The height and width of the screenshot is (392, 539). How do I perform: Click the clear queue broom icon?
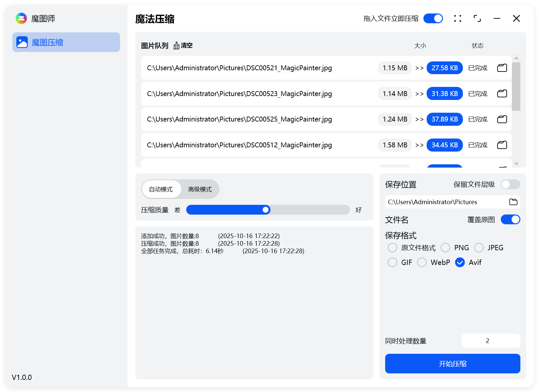coord(177,45)
